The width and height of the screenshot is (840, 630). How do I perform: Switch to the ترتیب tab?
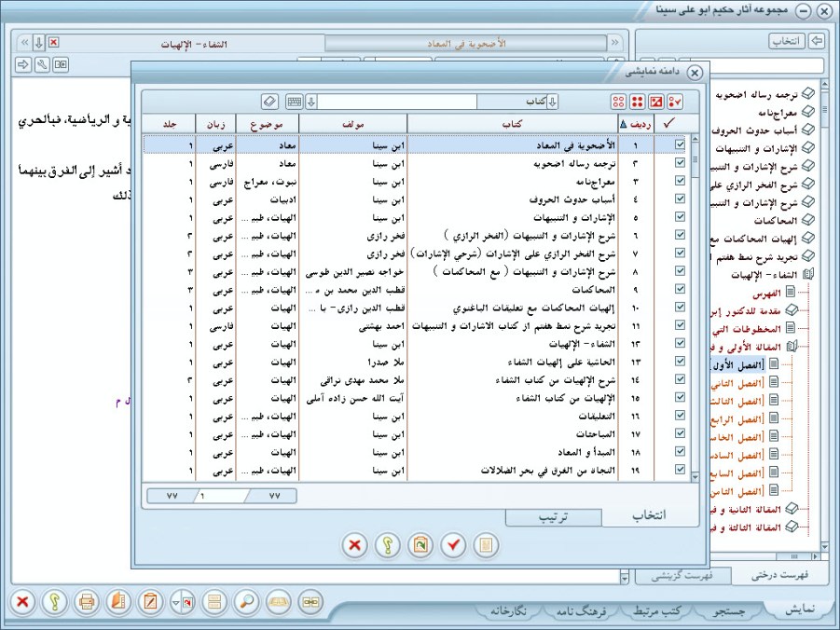coord(554,517)
